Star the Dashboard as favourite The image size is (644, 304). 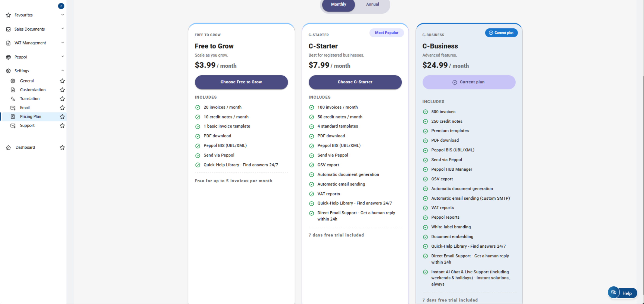[62, 147]
